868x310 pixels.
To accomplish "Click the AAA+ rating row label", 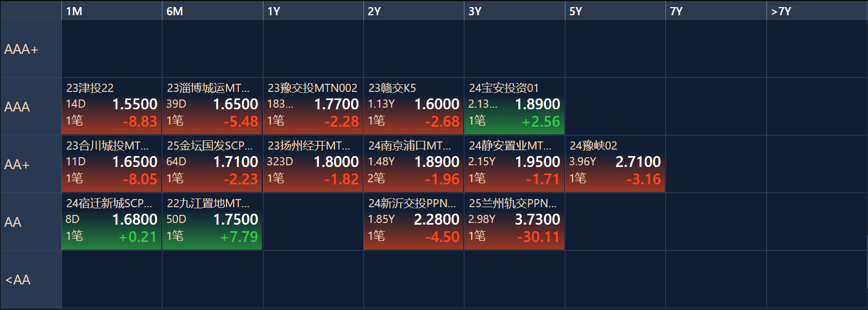I will [30, 49].
